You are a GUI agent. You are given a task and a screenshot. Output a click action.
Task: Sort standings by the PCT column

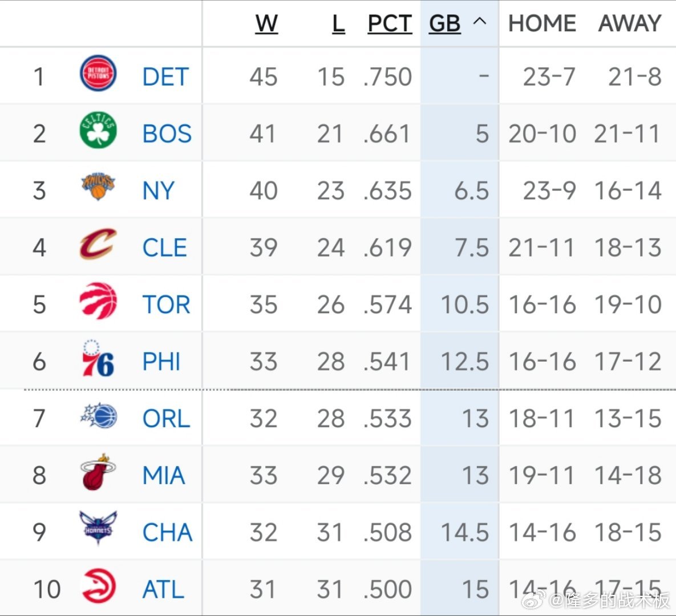(x=389, y=23)
